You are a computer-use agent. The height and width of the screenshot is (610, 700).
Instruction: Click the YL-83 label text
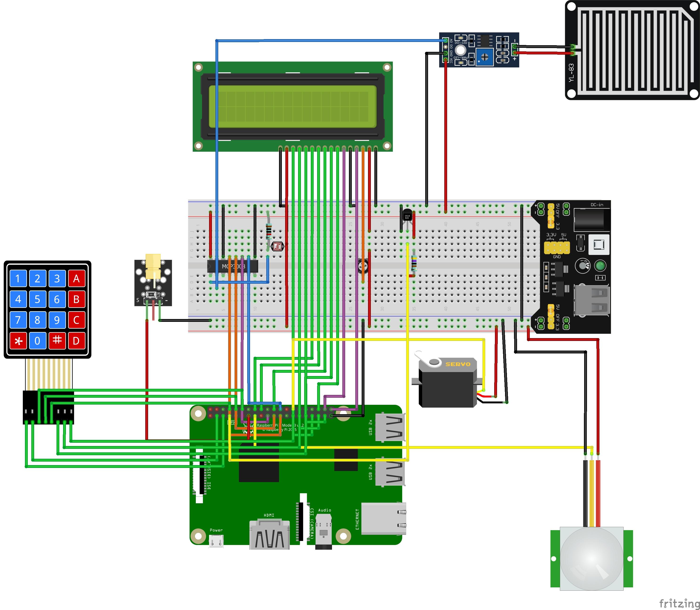(x=571, y=73)
